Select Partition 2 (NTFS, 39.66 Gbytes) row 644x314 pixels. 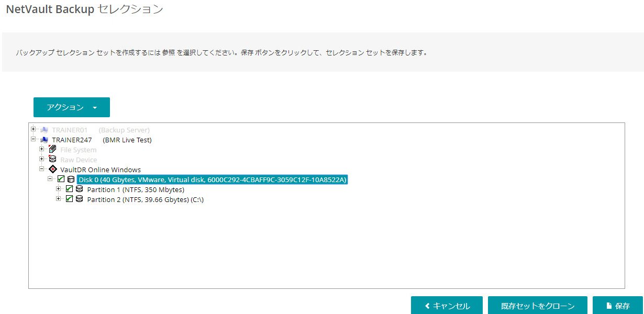[x=145, y=199]
